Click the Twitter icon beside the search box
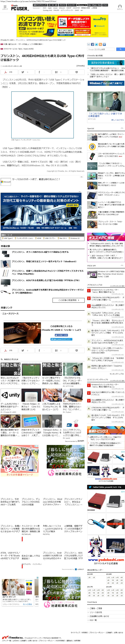Viewport: 125px width, 644px height. tap(97, 44)
